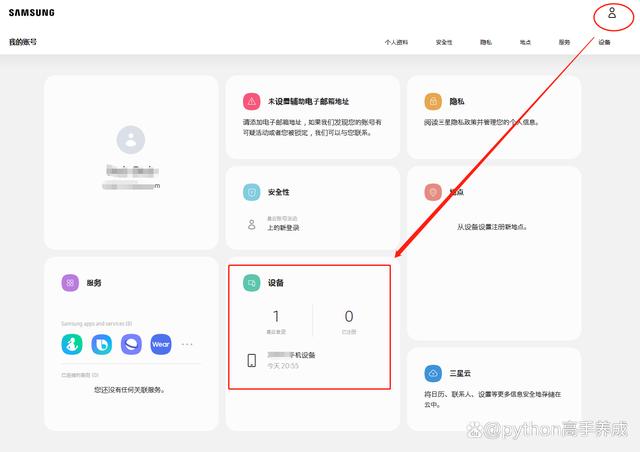
Task: Switch to the 服务 navigation tab
Action: point(564,42)
